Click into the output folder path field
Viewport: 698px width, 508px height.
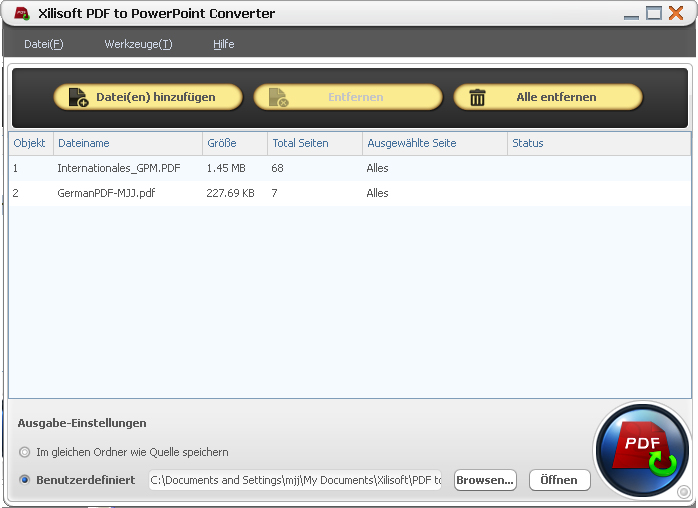(295, 480)
